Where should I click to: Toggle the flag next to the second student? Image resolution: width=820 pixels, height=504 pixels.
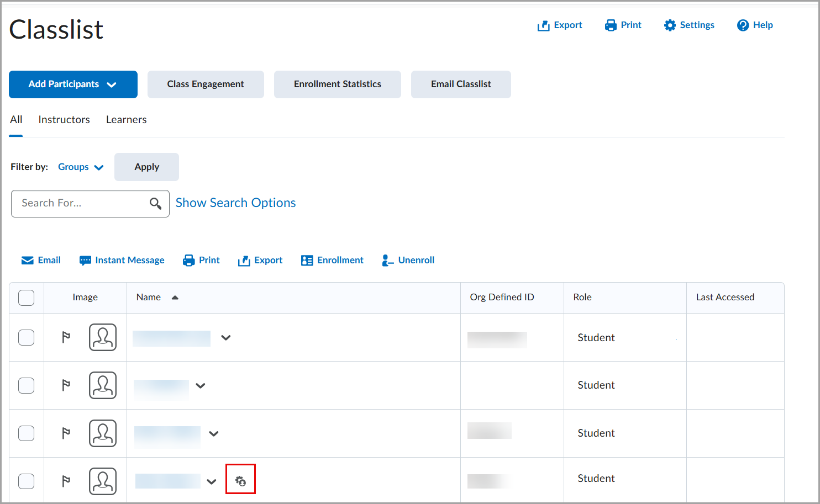(66, 385)
